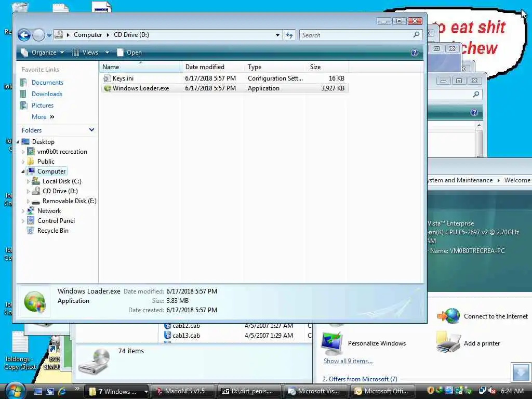
Task: Sort by Date modified column header
Action: click(213, 67)
